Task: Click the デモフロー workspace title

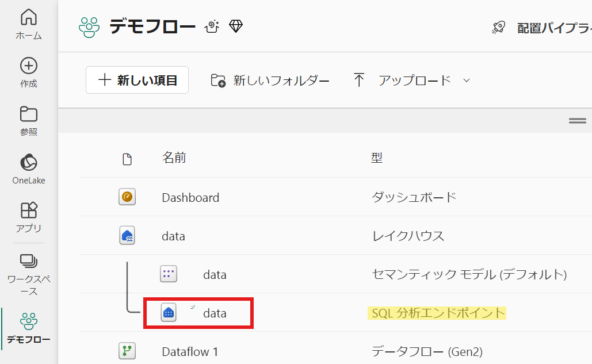Action: [152, 27]
